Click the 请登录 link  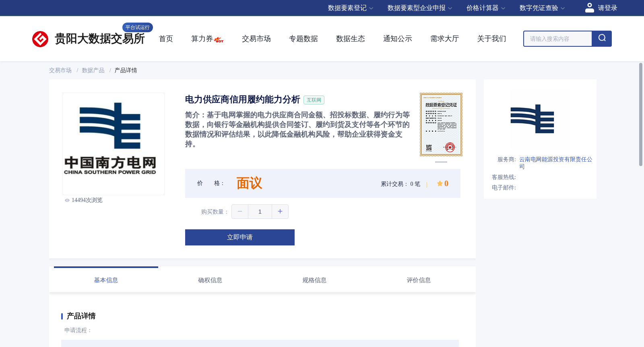pyautogui.click(x=607, y=8)
